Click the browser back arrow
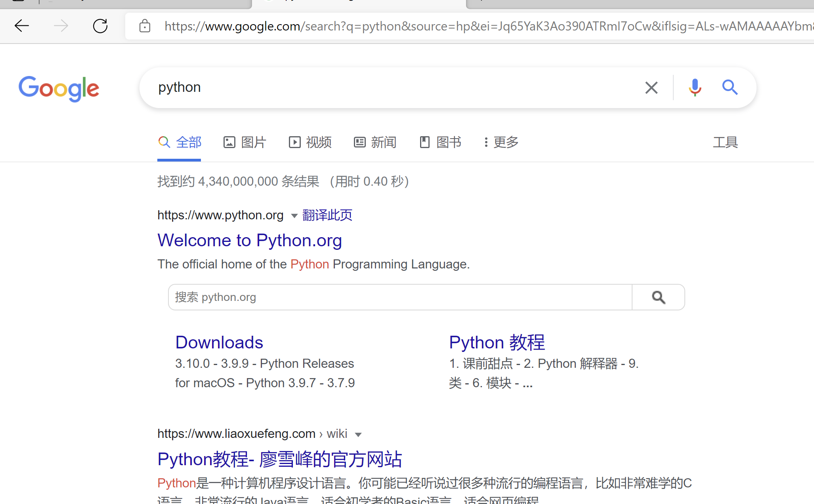Screen dimensions: 814x504 click(22, 26)
